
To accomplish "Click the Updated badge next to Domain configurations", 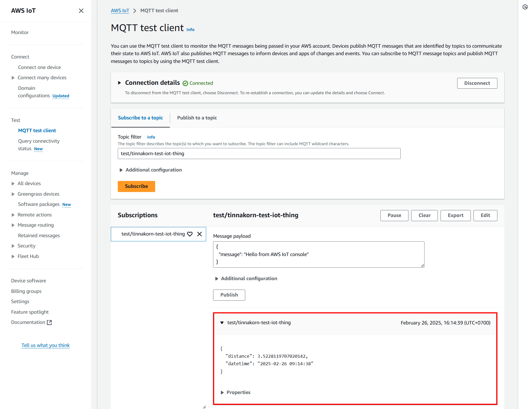I will (61, 96).
